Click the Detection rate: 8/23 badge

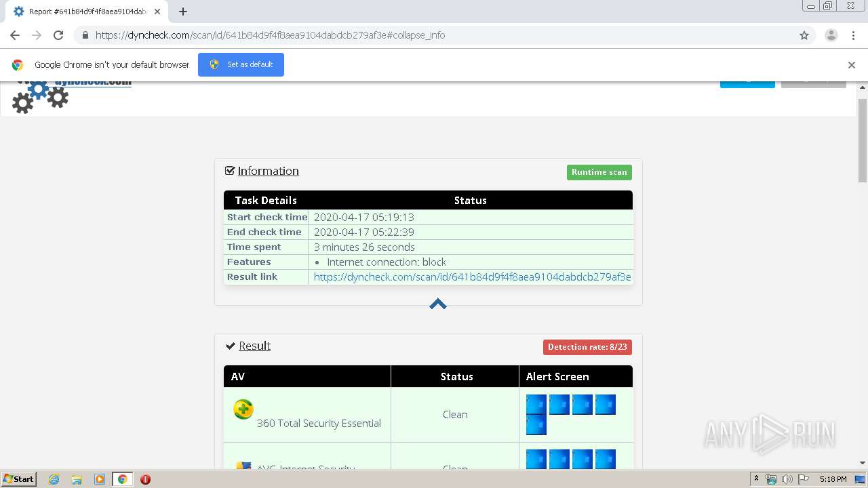tap(587, 347)
